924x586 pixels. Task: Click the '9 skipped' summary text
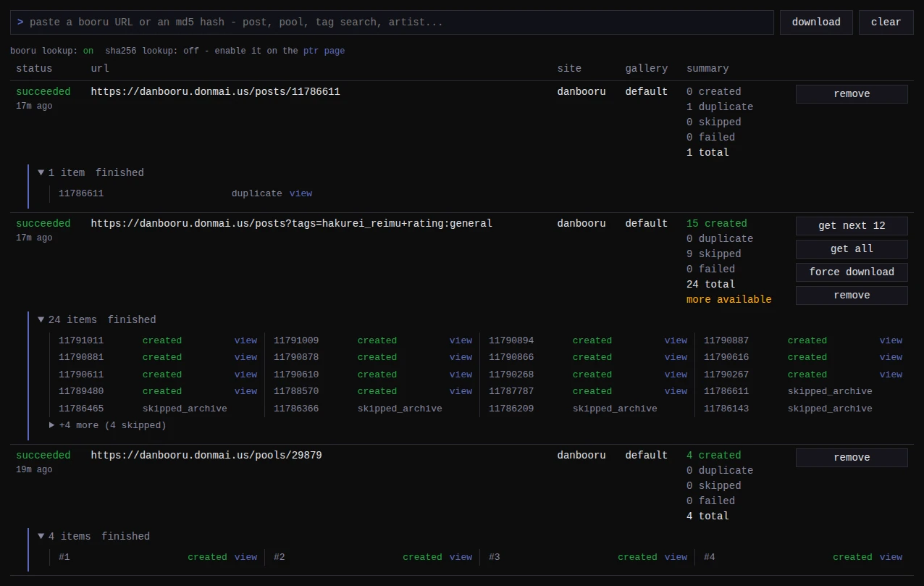[x=714, y=254]
